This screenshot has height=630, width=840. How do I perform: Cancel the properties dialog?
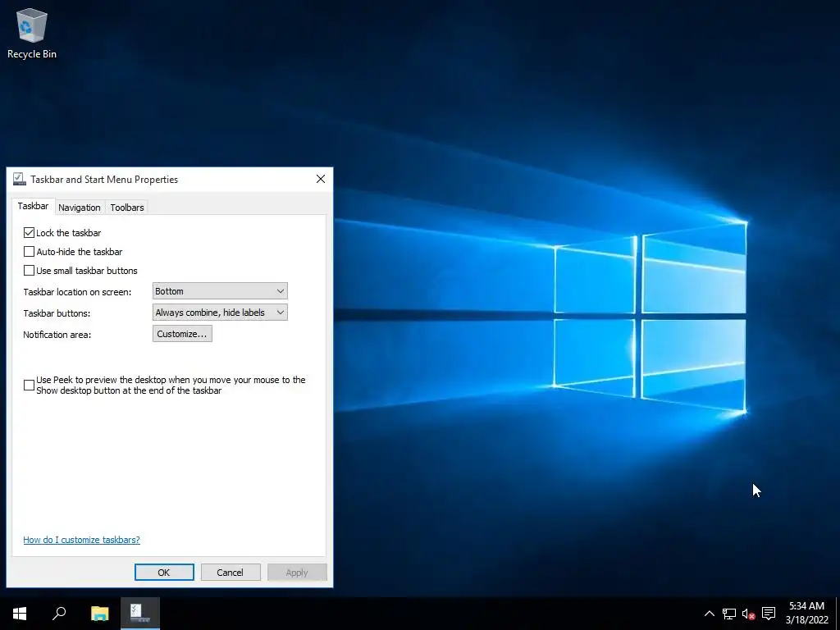[231, 572]
